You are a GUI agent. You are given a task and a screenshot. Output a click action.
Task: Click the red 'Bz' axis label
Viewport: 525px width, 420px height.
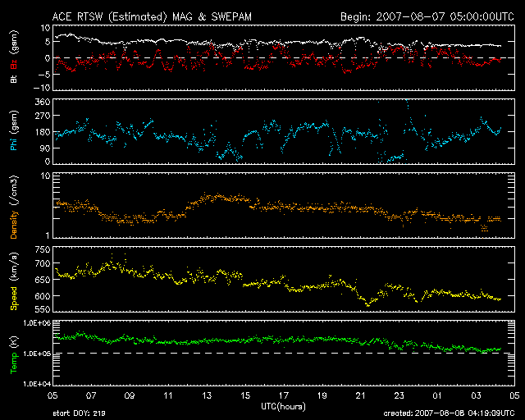click(x=14, y=64)
